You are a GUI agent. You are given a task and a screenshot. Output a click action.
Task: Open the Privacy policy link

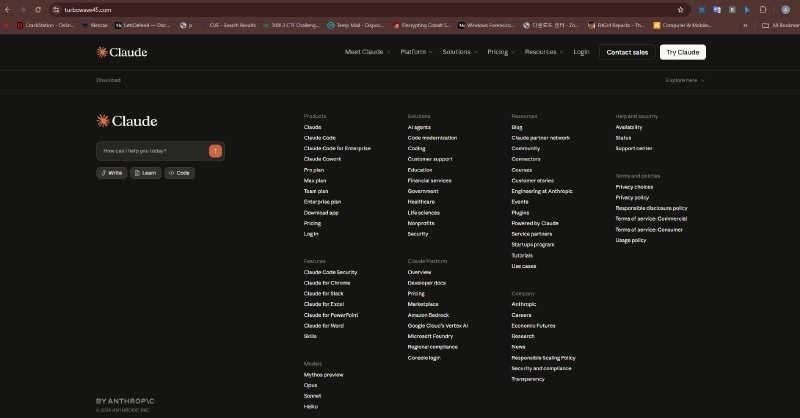pos(632,198)
